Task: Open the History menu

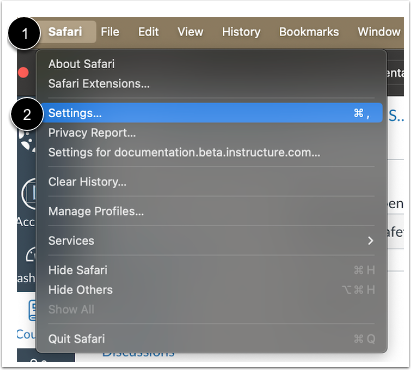Action: 241,32
